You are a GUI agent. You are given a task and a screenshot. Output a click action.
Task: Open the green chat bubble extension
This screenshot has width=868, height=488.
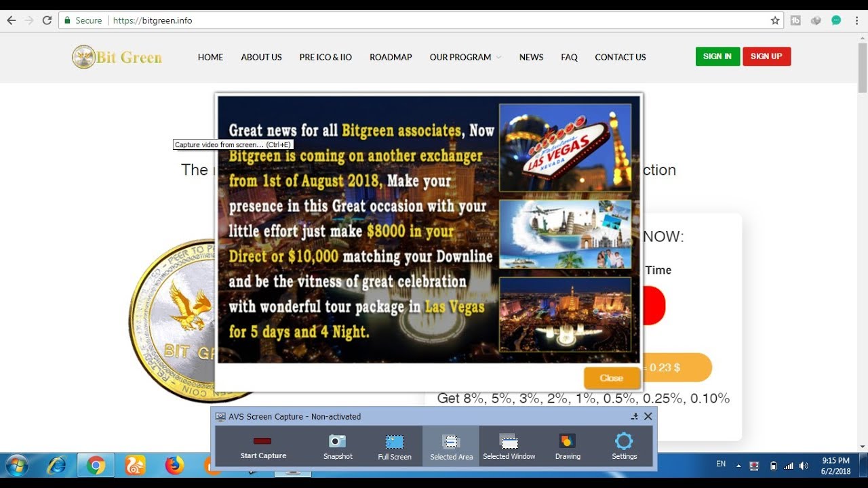click(x=836, y=20)
